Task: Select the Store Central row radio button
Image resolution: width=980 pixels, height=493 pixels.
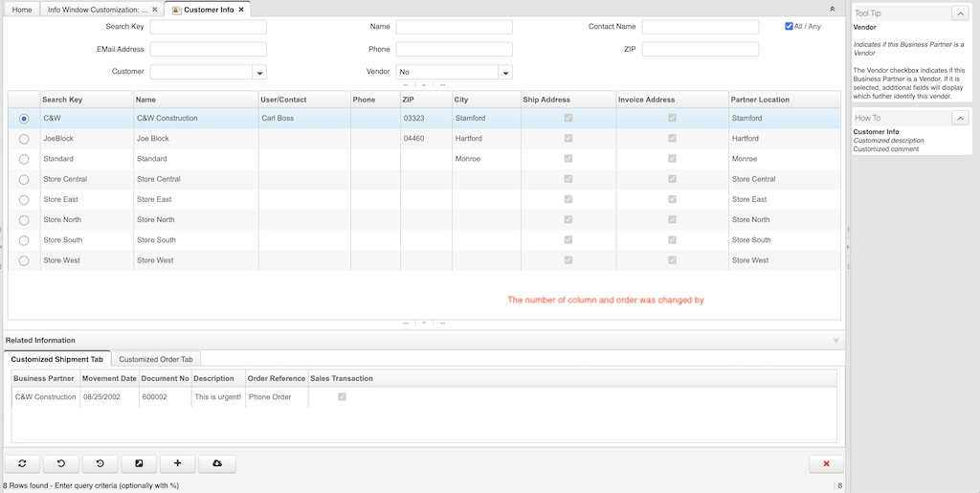Action: (x=24, y=179)
